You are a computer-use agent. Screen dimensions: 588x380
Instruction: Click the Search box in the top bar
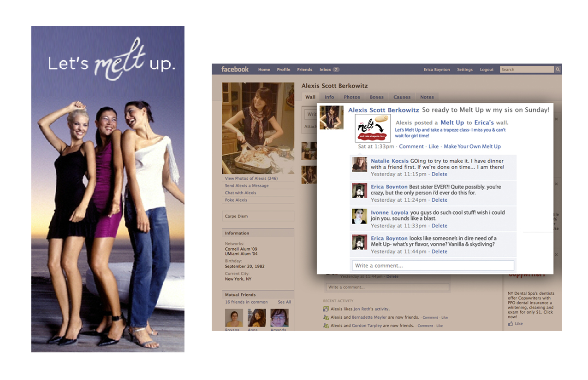point(526,70)
